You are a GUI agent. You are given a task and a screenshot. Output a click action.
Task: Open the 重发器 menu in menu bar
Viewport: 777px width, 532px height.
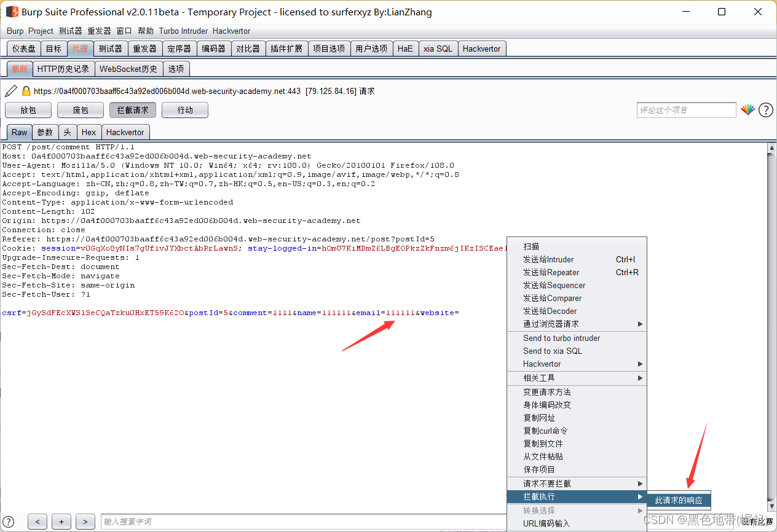(99, 31)
